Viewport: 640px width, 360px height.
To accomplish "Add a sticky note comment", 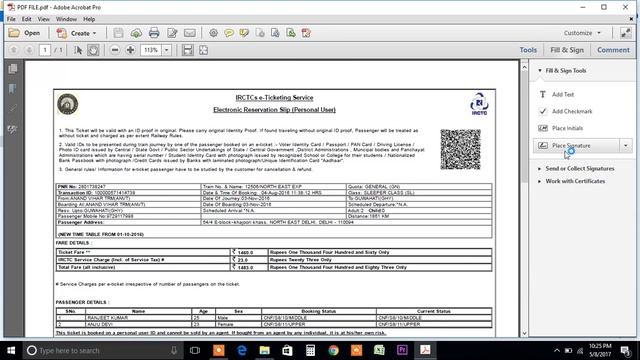I will pyautogui.click(x=229, y=33).
